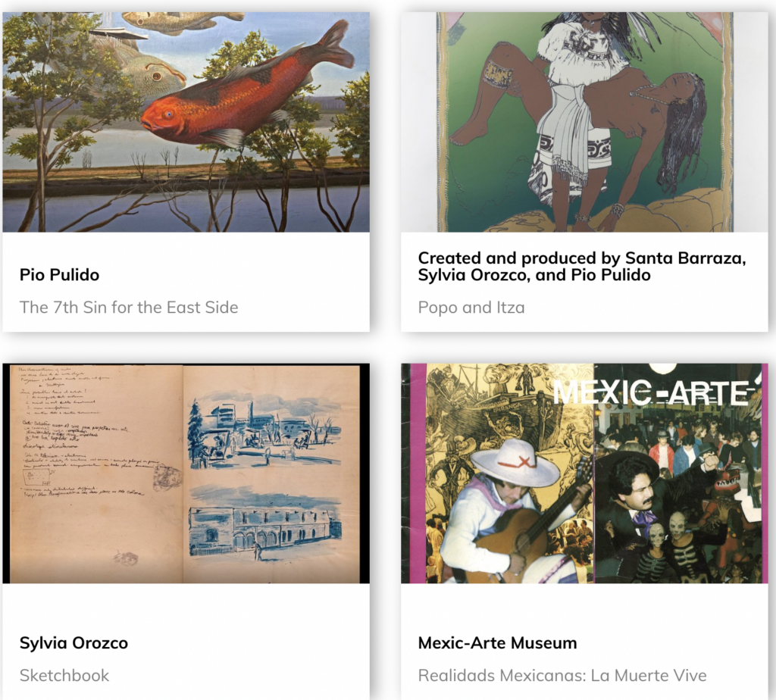Open The 7th Sin for the East Side
The width and height of the screenshot is (776, 700).
[129, 308]
